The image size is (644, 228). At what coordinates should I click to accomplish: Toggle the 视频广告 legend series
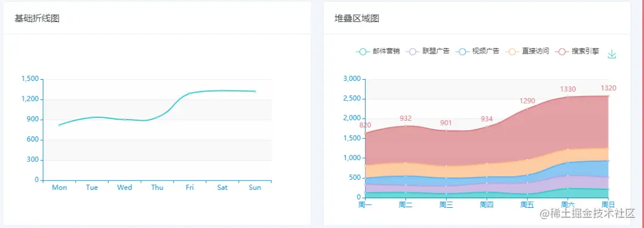477,52
